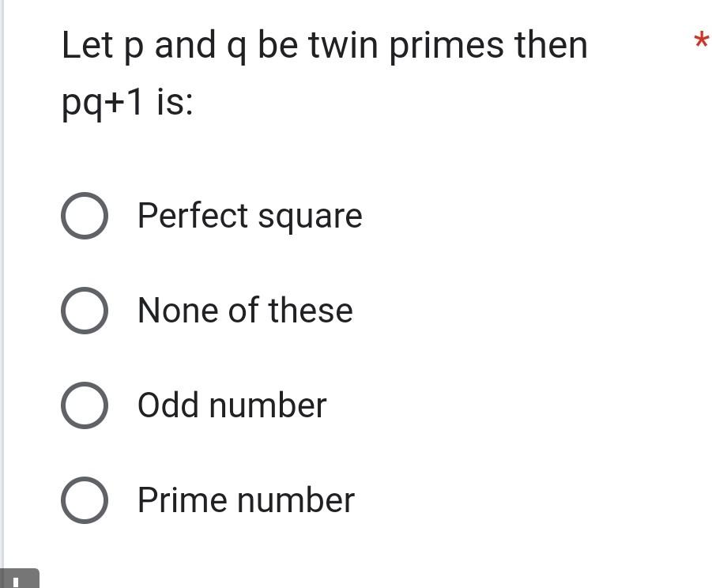Click the circle next to Prime number

(x=85, y=500)
